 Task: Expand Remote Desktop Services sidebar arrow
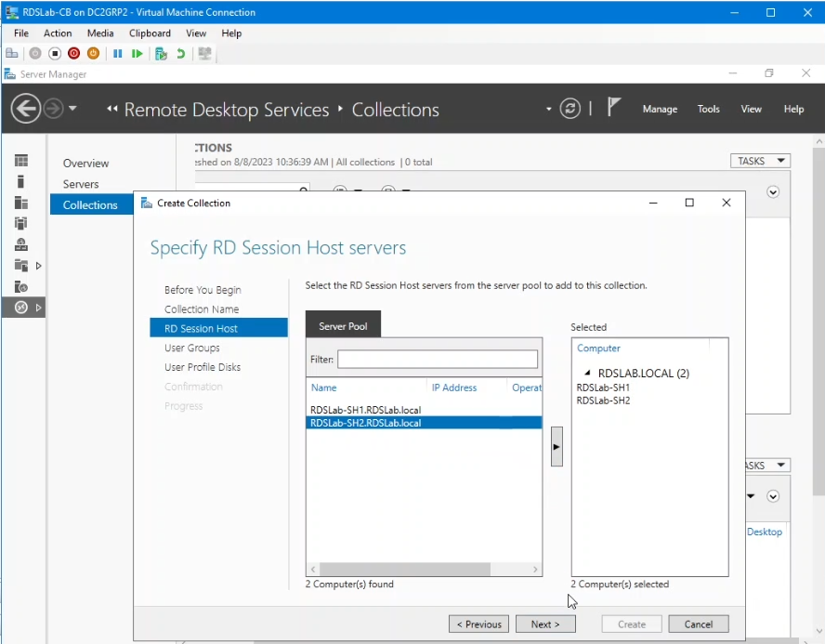point(38,308)
